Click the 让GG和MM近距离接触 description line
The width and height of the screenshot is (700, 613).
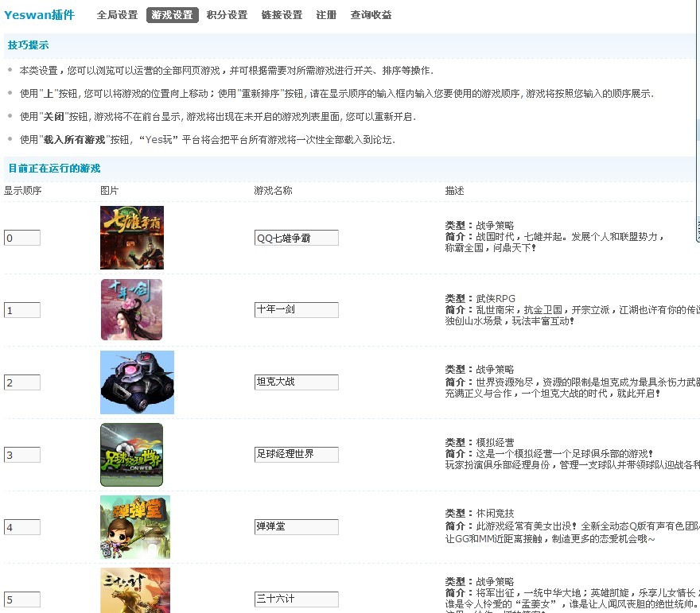point(550,539)
